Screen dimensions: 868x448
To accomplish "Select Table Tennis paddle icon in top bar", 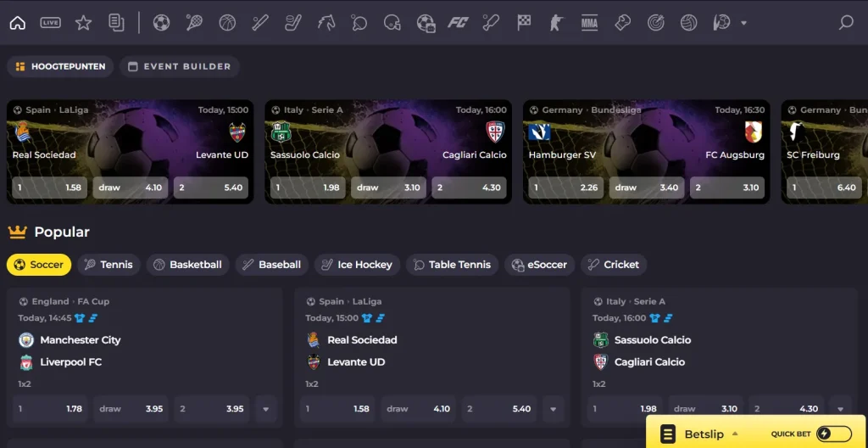I will (x=359, y=23).
